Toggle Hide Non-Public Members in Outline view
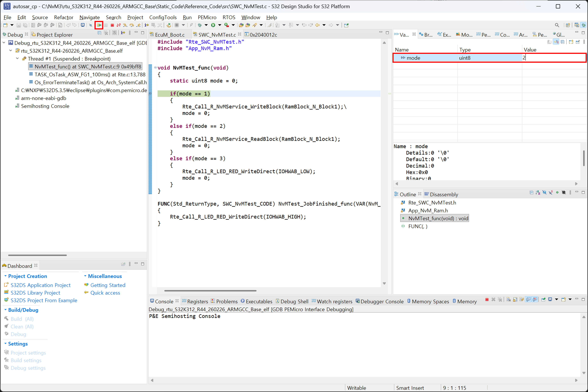This screenshot has width=588, height=392. click(x=557, y=192)
